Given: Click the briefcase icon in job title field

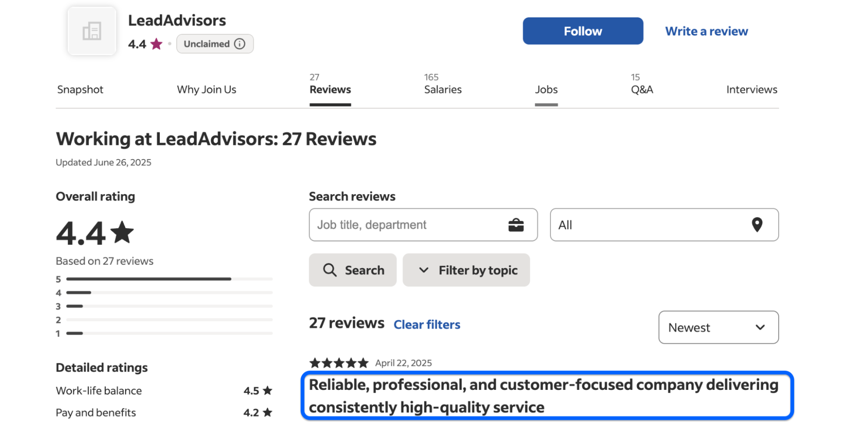Looking at the screenshot, I should coord(516,225).
